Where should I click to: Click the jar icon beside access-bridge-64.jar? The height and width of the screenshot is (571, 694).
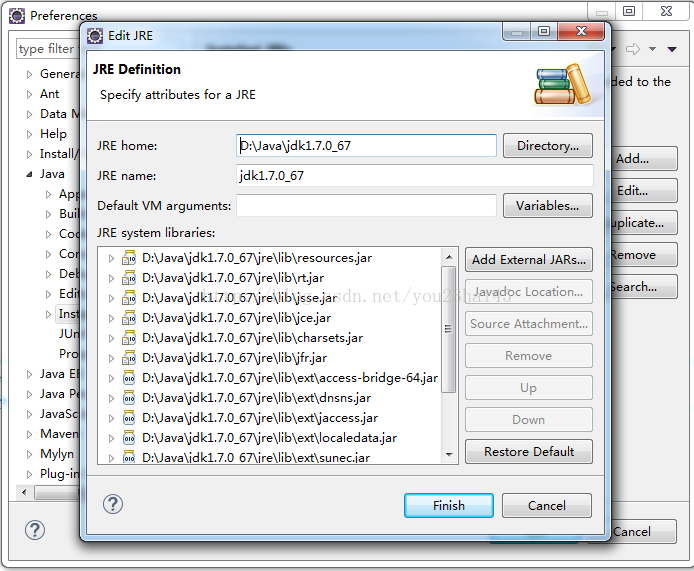tap(129, 378)
